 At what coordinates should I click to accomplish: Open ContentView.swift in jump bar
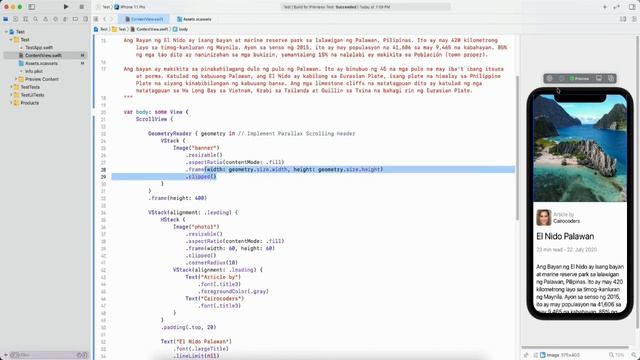(x=149, y=29)
